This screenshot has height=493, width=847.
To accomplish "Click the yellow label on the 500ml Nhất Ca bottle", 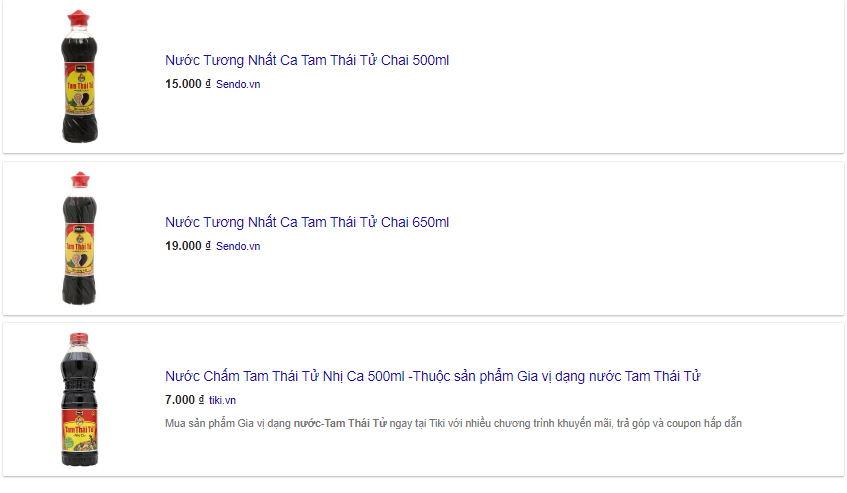I will point(80,90).
